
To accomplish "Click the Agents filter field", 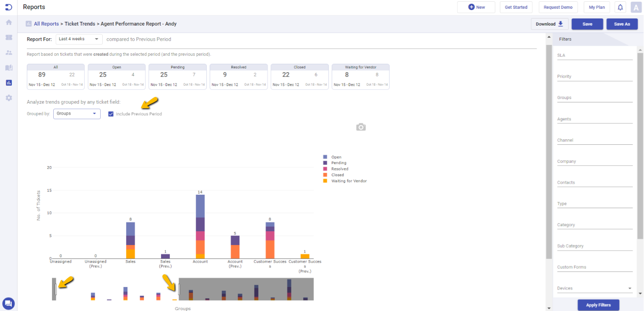I will coord(594,119).
